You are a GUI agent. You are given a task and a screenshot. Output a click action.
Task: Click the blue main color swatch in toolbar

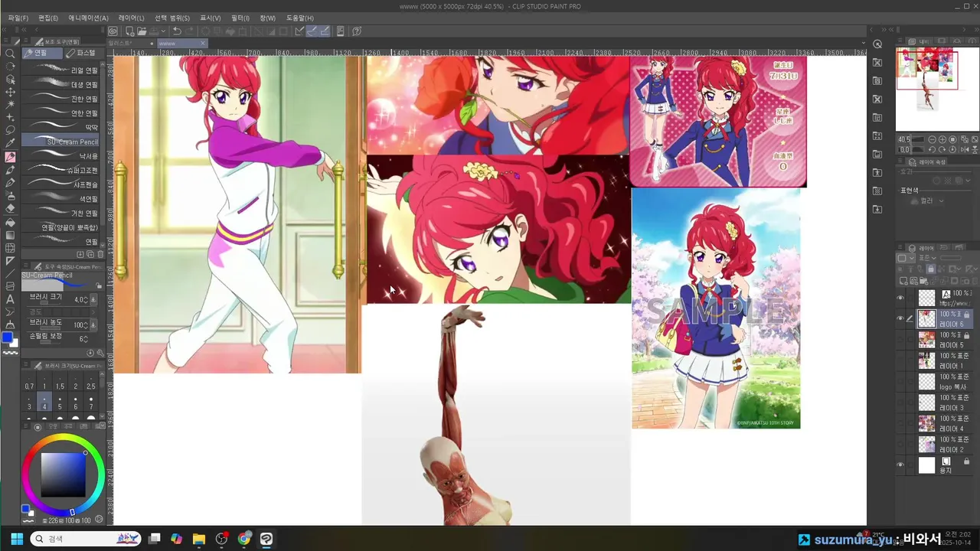click(7, 337)
